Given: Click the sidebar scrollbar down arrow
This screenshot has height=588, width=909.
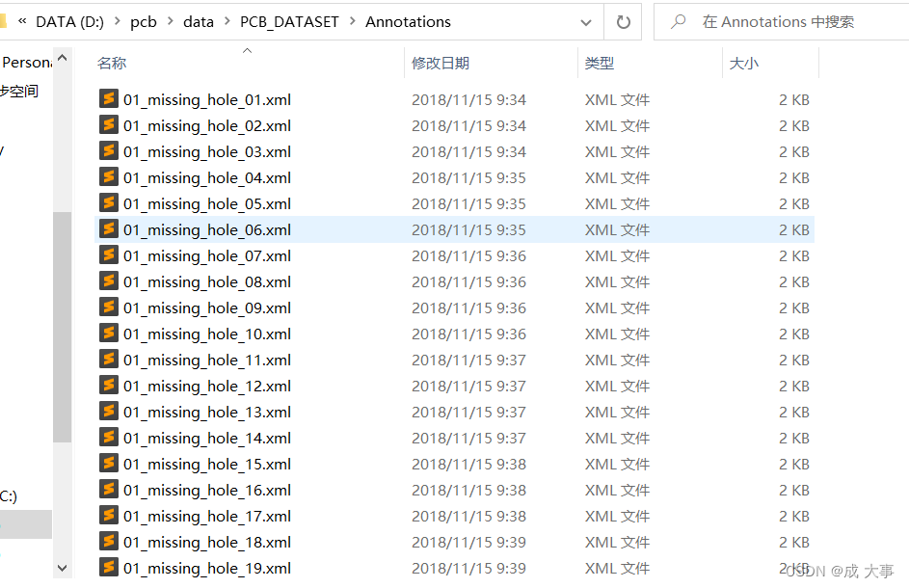Looking at the screenshot, I should tap(63, 568).
